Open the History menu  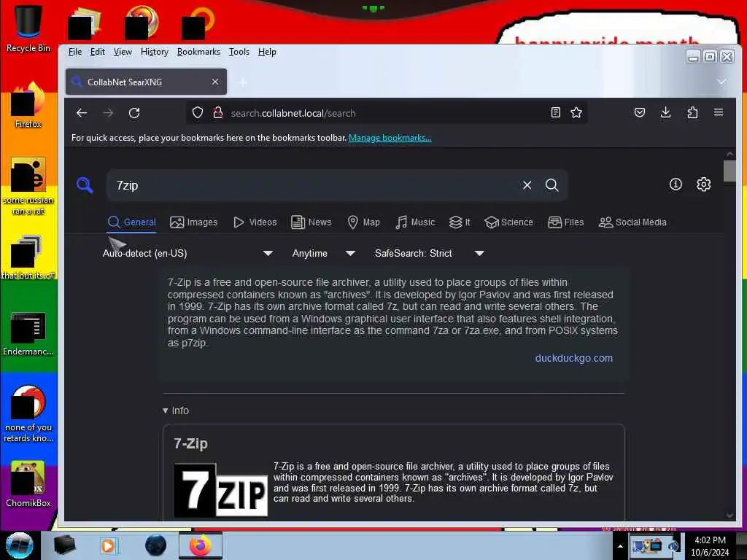click(155, 52)
